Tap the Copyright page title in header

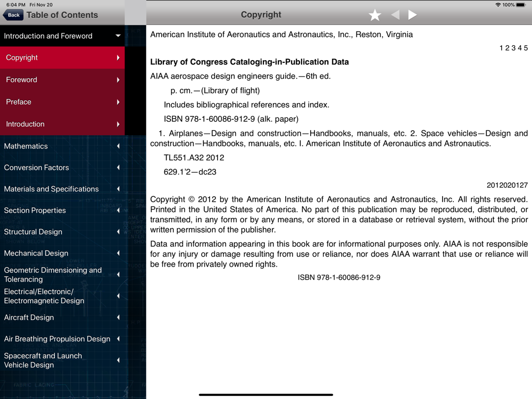click(x=261, y=14)
